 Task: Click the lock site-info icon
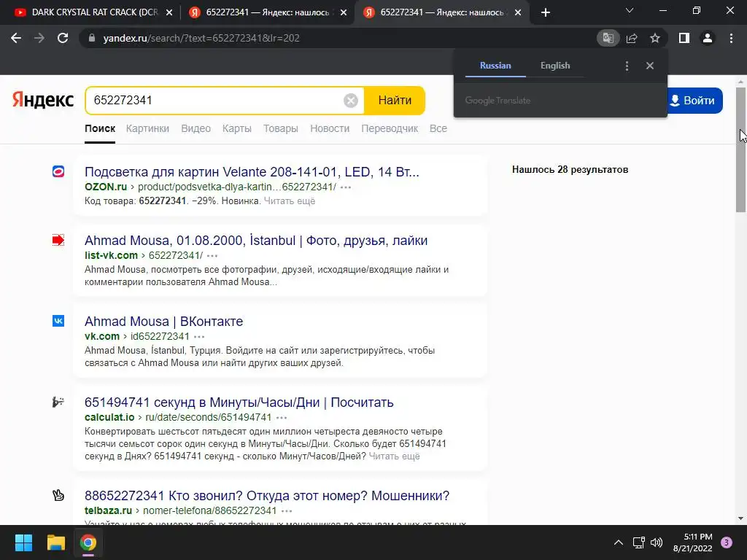point(92,38)
